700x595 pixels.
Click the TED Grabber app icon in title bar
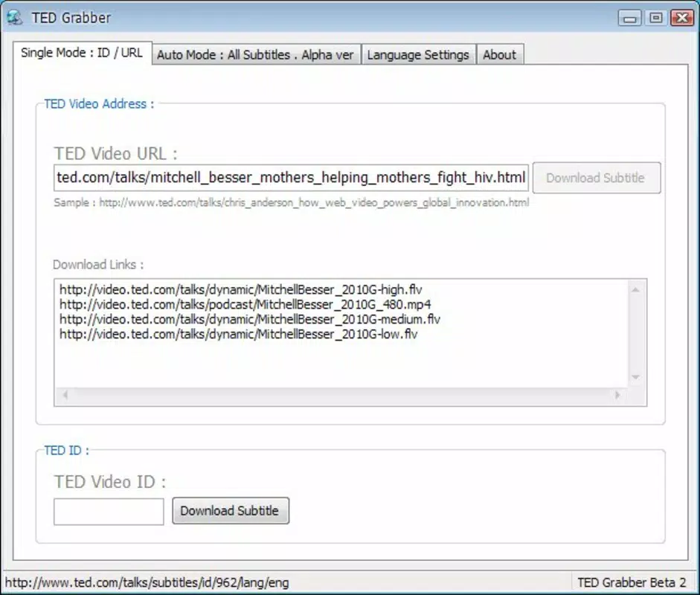tap(14, 17)
